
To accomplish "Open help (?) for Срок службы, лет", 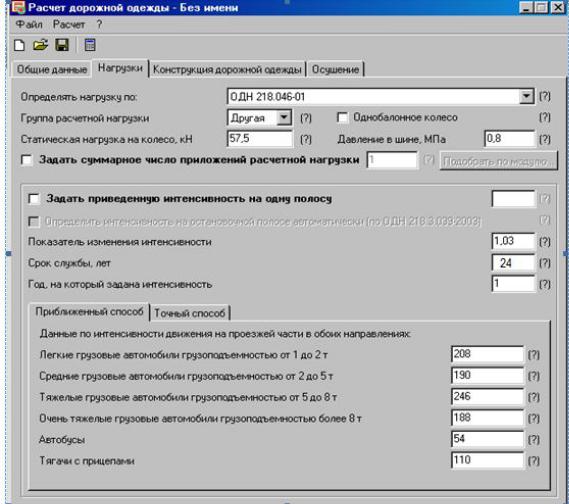I will pyautogui.click(x=545, y=263).
